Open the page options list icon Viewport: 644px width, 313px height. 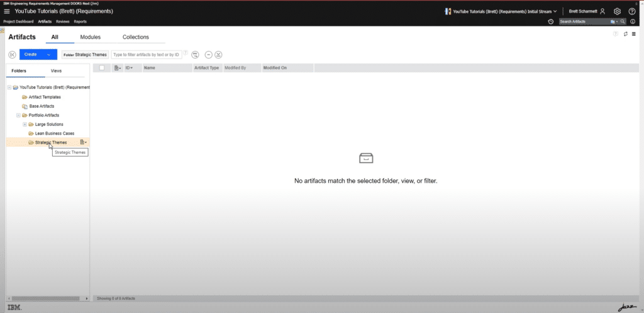[x=634, y=34]
